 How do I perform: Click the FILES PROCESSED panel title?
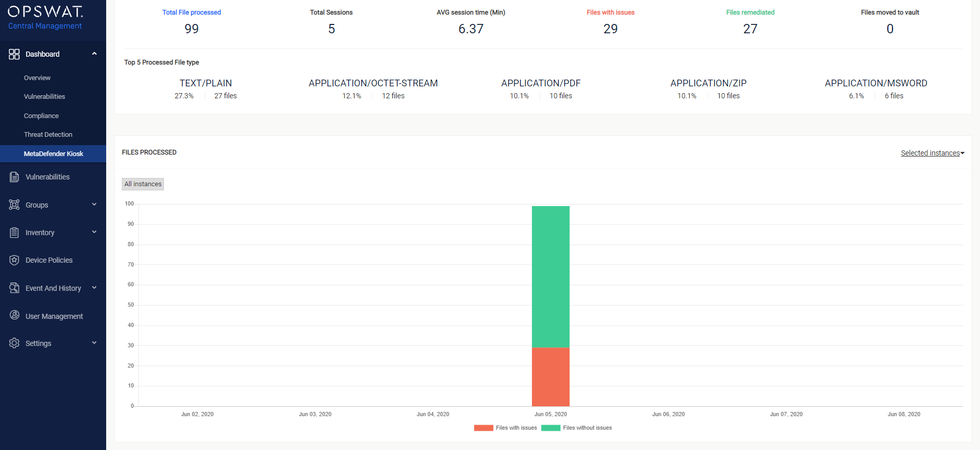(x=149, y=152)
